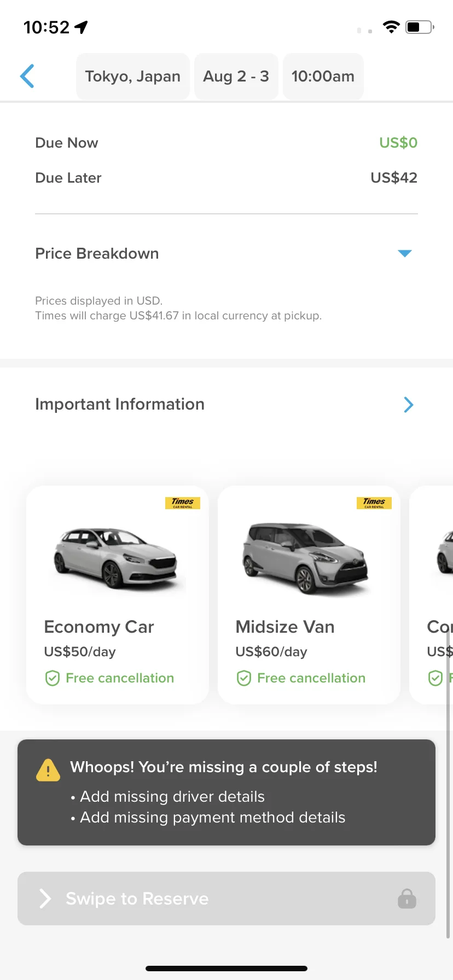The height and width of the screenshot is (980, 453).
Task: Tap the Times logo on Midsize Van card
Action: pyautogui.click(x=374, y=503)
